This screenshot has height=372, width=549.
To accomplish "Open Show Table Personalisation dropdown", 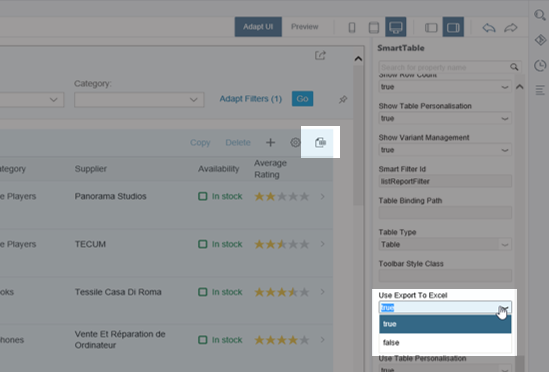I will pyautogui.click(x=445, y=118).
